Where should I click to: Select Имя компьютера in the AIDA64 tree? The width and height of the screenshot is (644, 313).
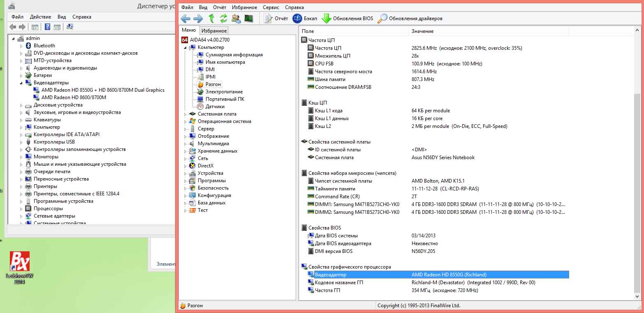(225, 62)
